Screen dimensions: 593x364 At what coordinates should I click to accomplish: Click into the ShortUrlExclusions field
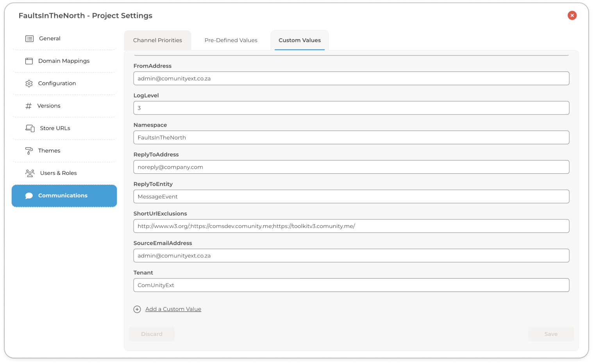click(x=351, y=226)
